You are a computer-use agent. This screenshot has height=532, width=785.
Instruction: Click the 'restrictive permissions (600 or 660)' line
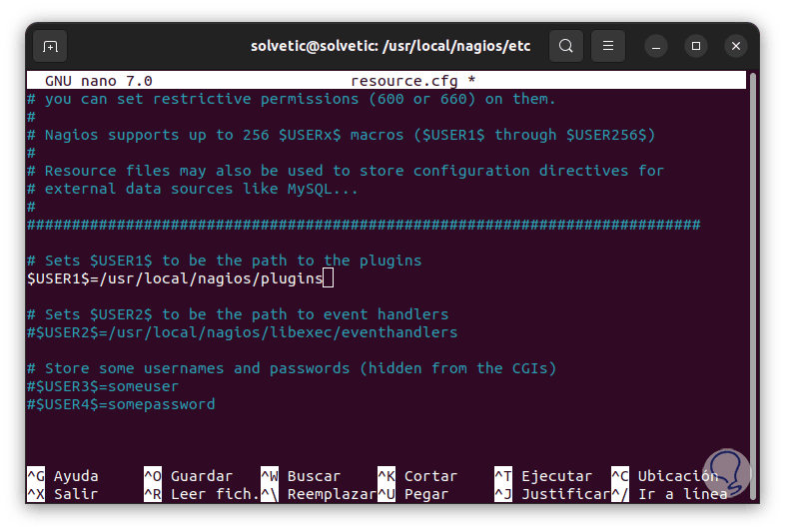click(x=292, y=99)
